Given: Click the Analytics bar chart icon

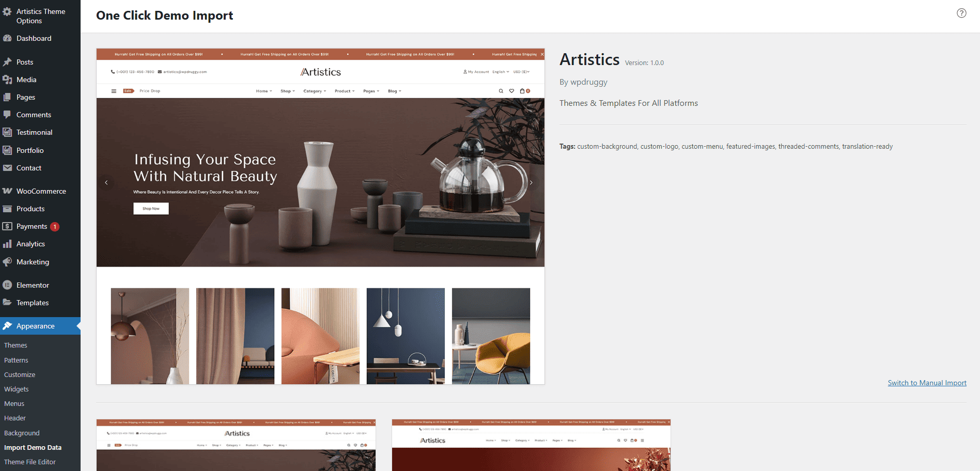Looking at the screenshot, I should click(x=7, y=244).
